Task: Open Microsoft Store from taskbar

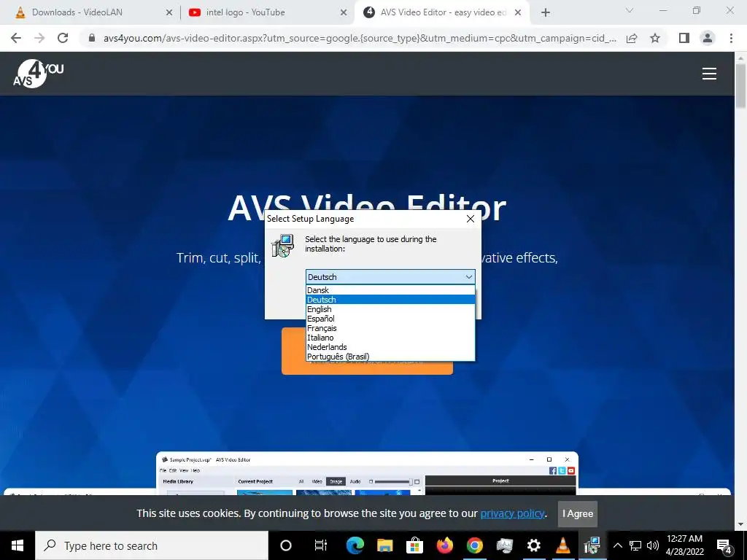Action: point(414,545)
